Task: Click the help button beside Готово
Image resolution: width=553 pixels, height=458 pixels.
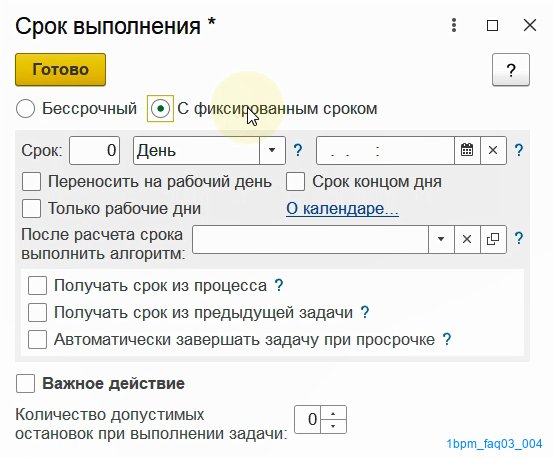Action: pyautogui.click(x=511, y=70)
